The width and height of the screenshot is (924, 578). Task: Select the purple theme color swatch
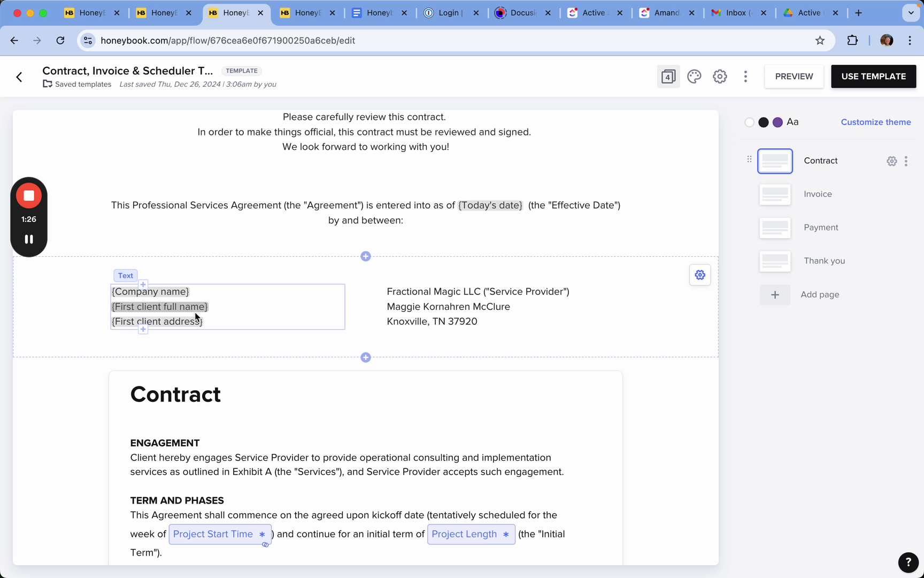[x=777, y=123]
